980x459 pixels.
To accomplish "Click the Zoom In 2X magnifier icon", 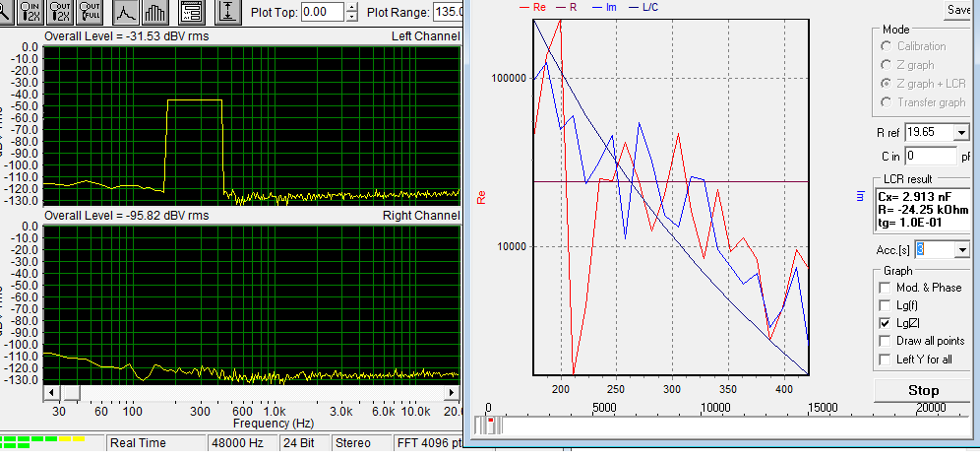I will tap(29, 12).
